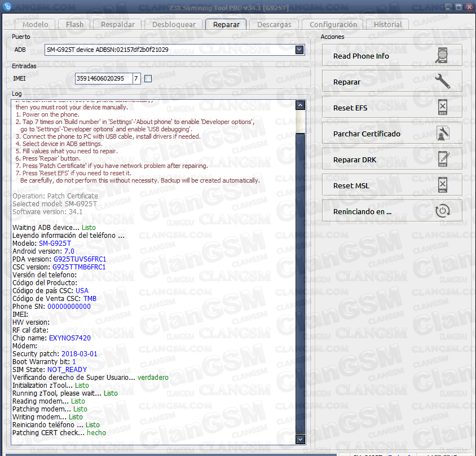Image resolution: width=476 pixels, height=456 pixels.
Task: Open the Respaldar tab
Action: 117,24
